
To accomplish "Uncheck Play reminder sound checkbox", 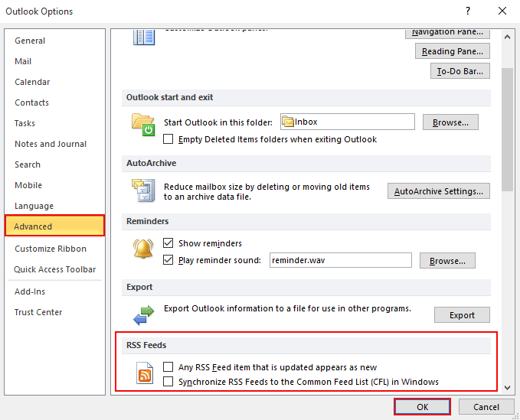I will click(168, 259).
